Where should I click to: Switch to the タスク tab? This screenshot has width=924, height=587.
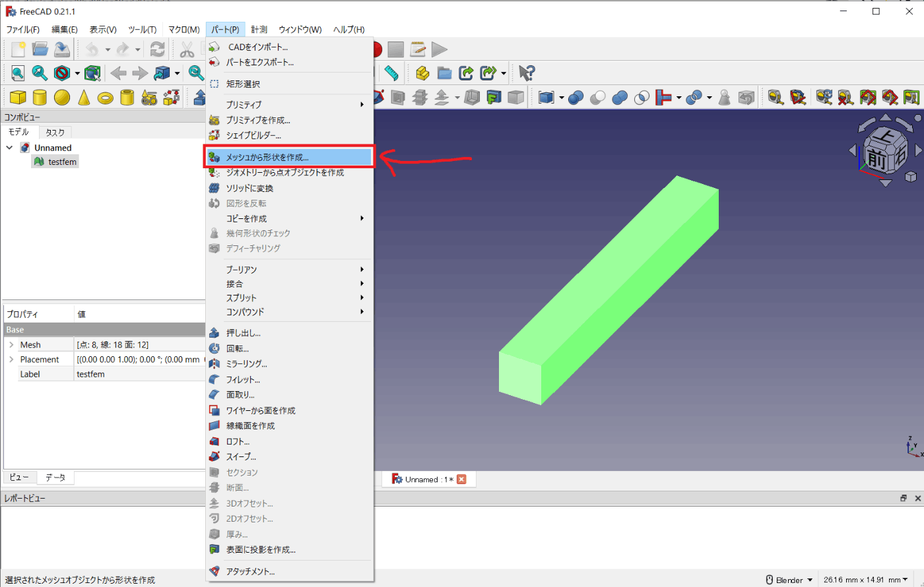coord(55,132)
